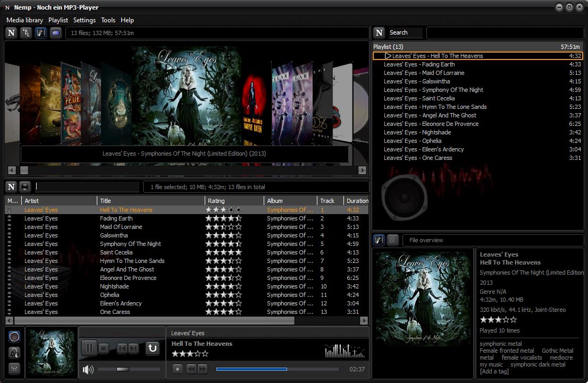Open the Tools menu
The height and width of the screenshot is (383, 588).
(108, 20)
